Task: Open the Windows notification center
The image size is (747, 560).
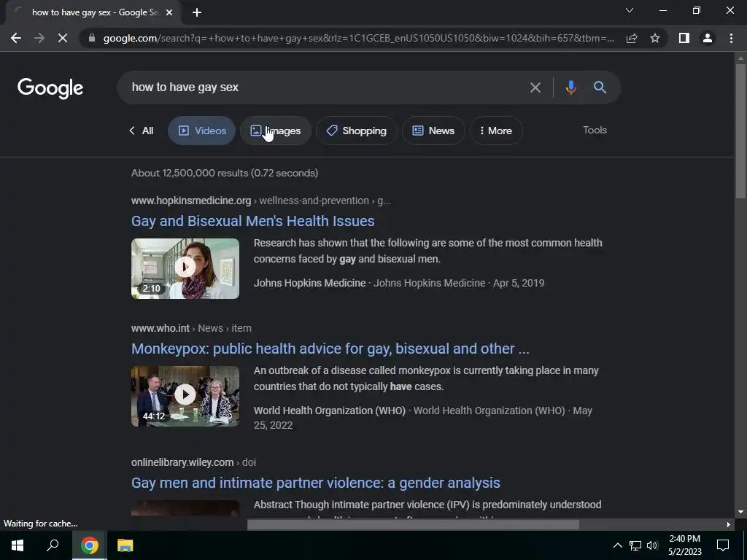Action: coord(723,545)
